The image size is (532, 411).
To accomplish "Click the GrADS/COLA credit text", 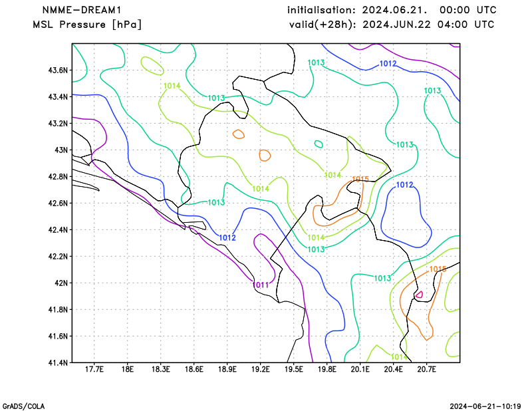I will pyautogui.click(x=23, y=406).
